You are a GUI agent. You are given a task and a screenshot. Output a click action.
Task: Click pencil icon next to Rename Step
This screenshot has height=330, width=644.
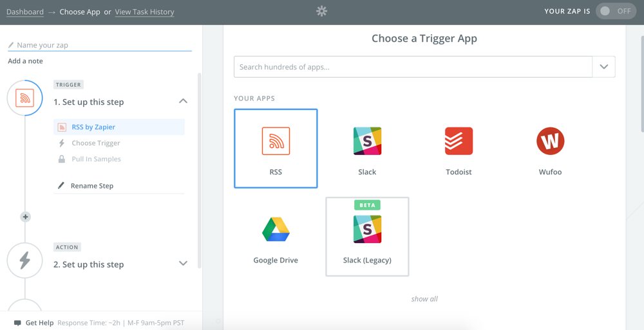point(61,185)
